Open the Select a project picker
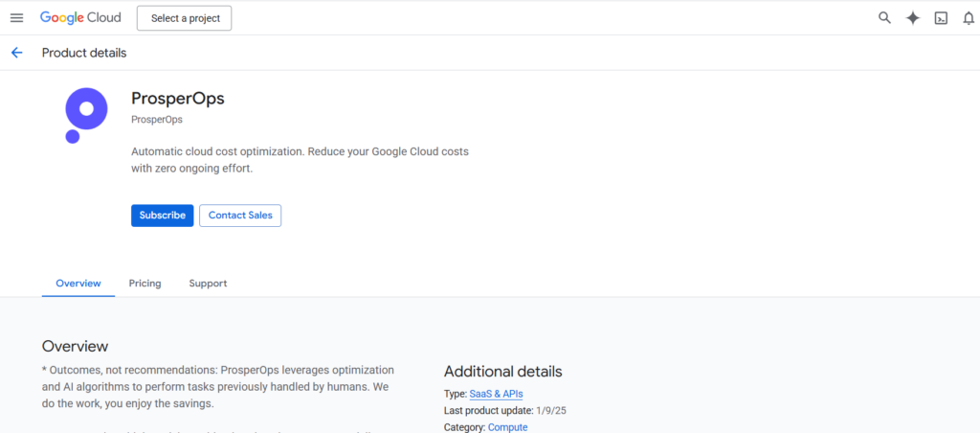The width and height of the screenshot is (980, 433). tap(184, 18)
